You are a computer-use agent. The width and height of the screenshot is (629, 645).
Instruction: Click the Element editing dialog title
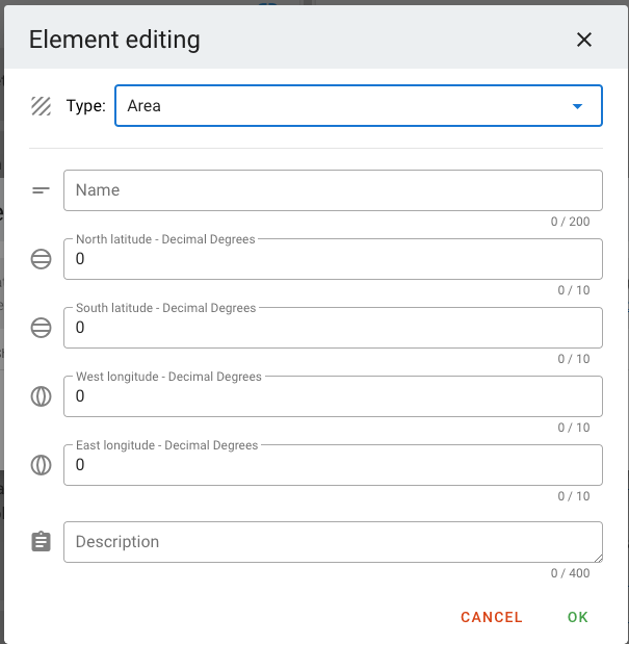(114, 40)
